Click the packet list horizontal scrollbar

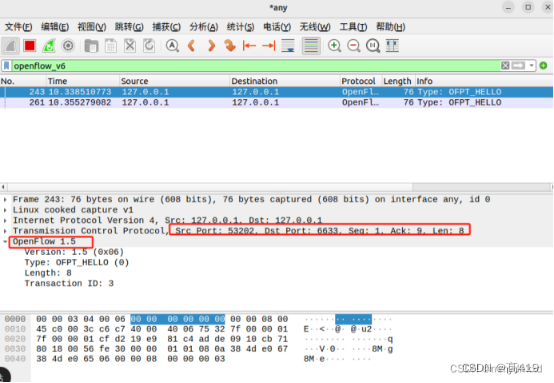pos(210,187)
